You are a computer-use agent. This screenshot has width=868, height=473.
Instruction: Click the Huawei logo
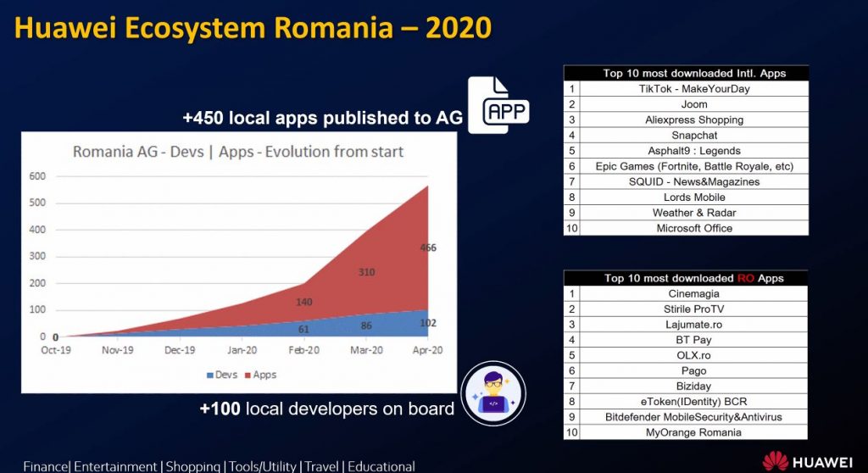click(807, 461)
